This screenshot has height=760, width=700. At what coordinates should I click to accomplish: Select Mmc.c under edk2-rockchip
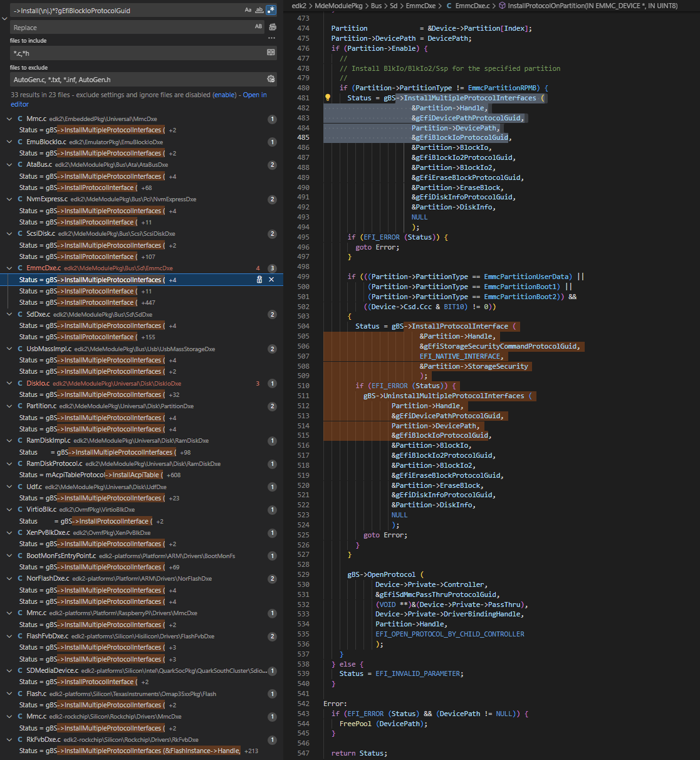(142, 717)
